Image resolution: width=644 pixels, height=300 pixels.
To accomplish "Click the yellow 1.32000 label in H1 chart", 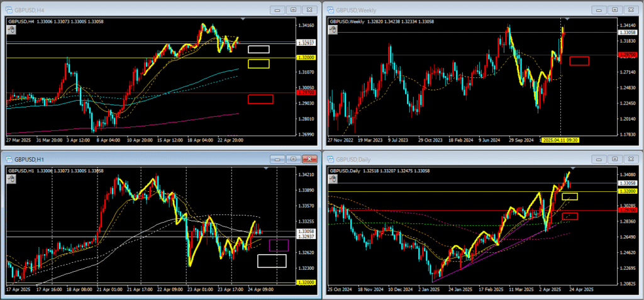I will (306, 283).
